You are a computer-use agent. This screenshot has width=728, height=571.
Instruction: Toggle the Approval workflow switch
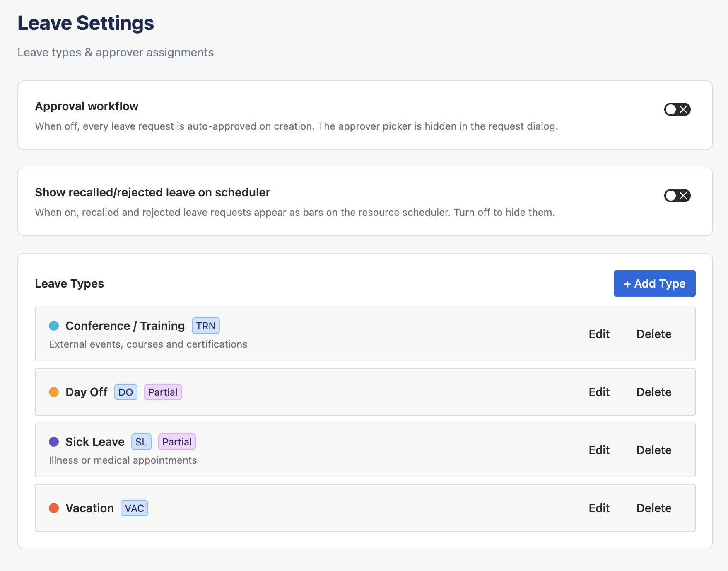click(x=677, y=109)
